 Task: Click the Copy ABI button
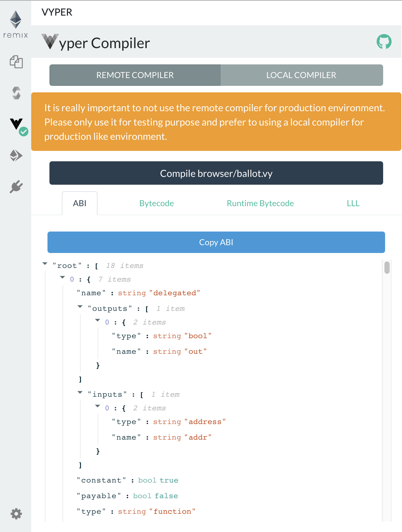pyautogui.click(x=216, y=242)
